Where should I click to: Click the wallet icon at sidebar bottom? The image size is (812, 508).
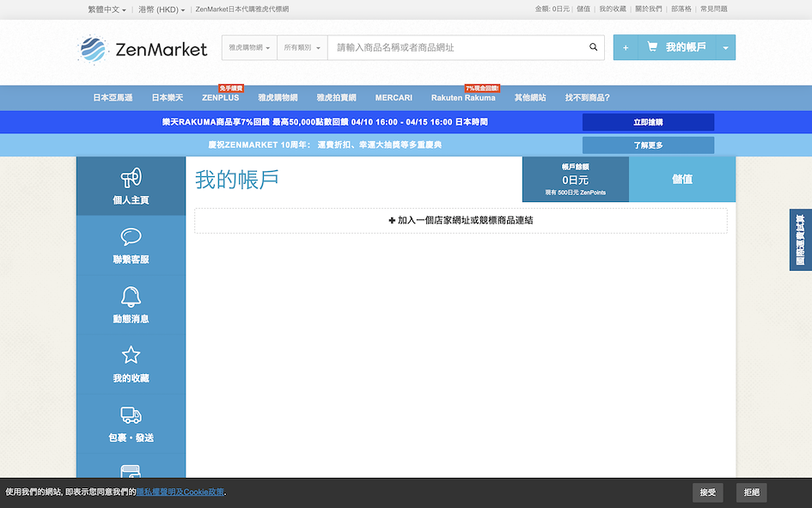pos(131,471)
